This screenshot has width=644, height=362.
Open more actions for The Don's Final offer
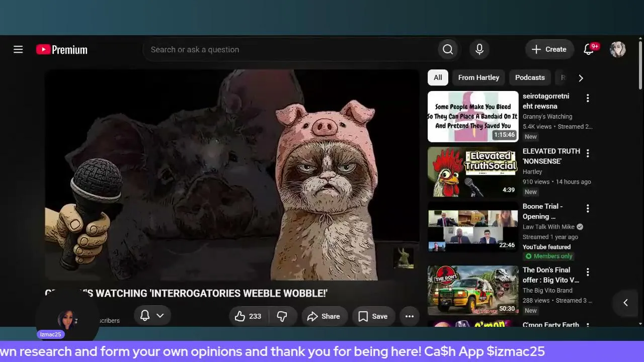point(587,272)
